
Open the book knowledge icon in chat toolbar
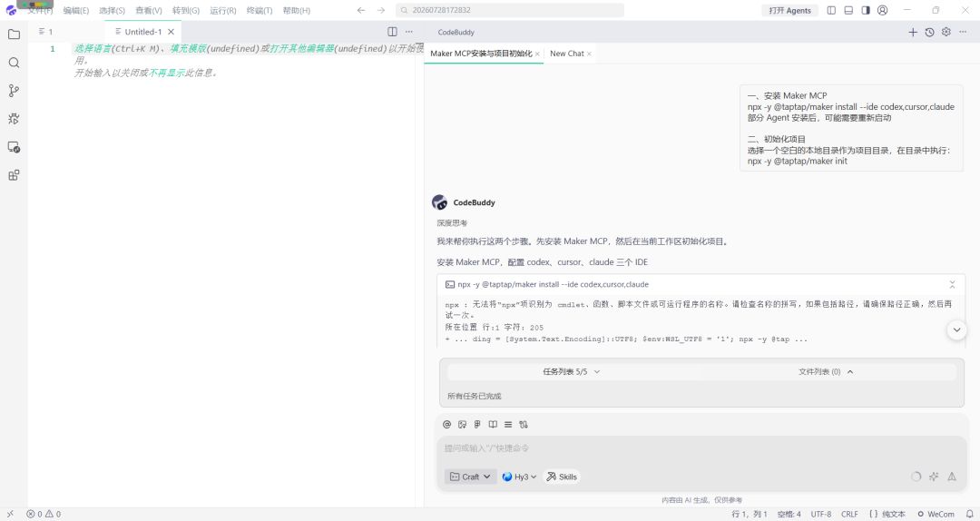(493, 424)
